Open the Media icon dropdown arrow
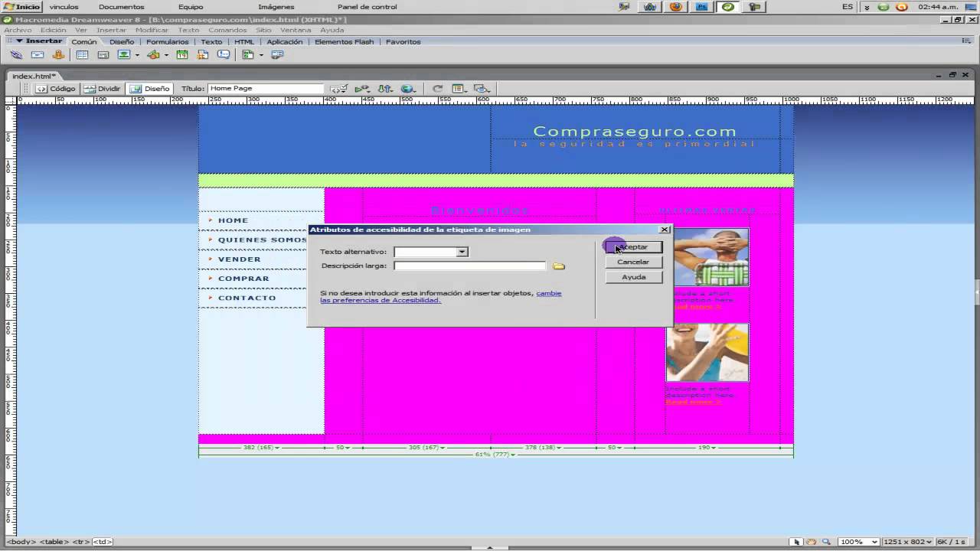The height and width of the screenshot is (551, 980). pos(167,55)
